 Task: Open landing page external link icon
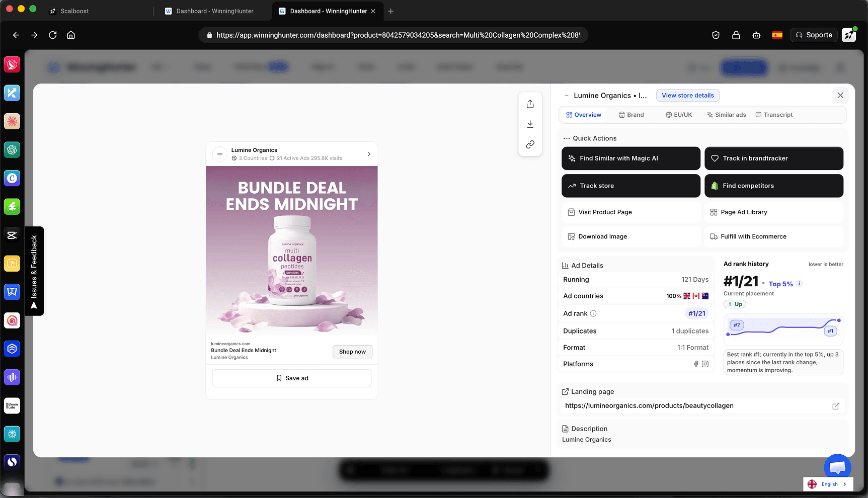(835, 406)
